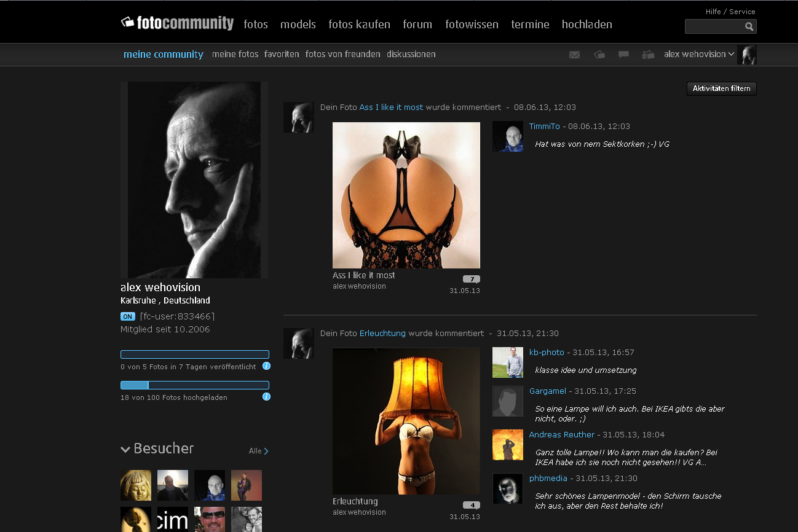Click Hilfe / Service link
Image resolution: width=798 pixels, height=532 pixels.
730,12
